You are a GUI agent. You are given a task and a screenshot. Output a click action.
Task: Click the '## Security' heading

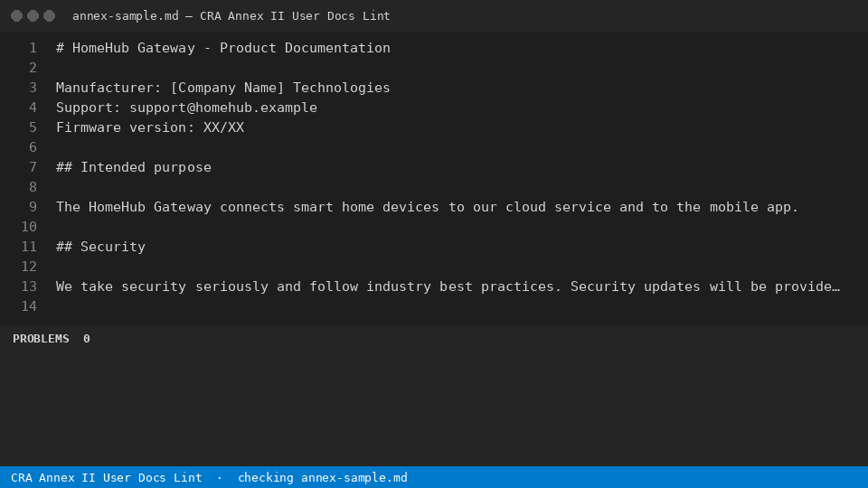click(100, 248)
